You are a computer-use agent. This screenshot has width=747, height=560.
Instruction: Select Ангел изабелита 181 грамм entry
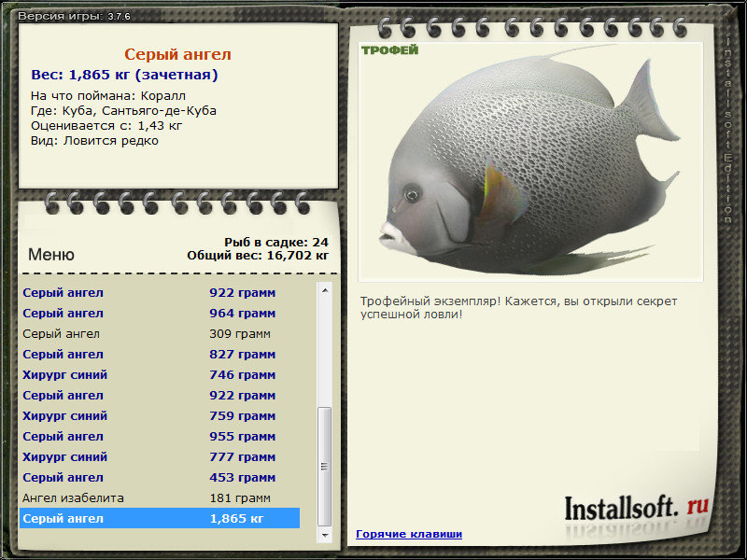160,497
